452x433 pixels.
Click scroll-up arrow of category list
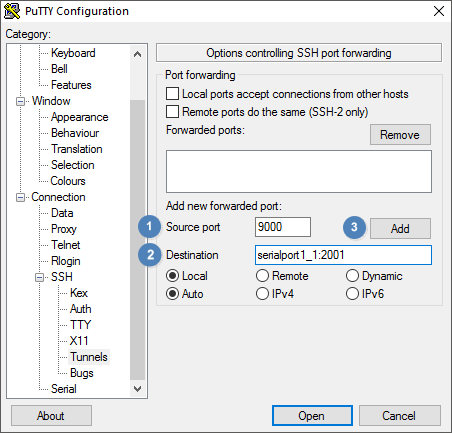click(x=137, y=54)
